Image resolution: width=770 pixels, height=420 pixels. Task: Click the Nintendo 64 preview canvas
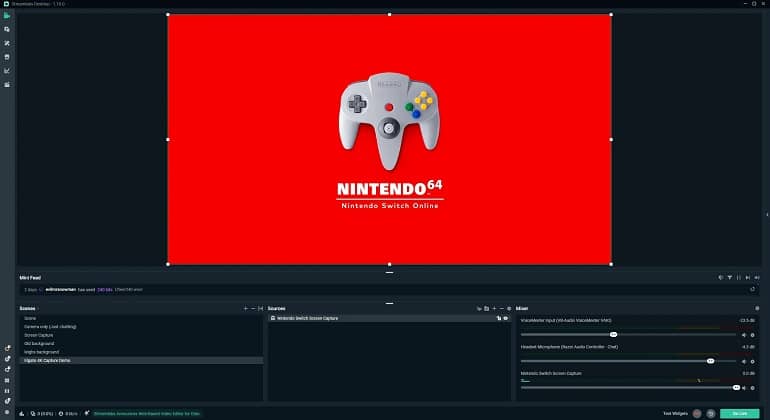pyautogui.click(x=389, y=140)
